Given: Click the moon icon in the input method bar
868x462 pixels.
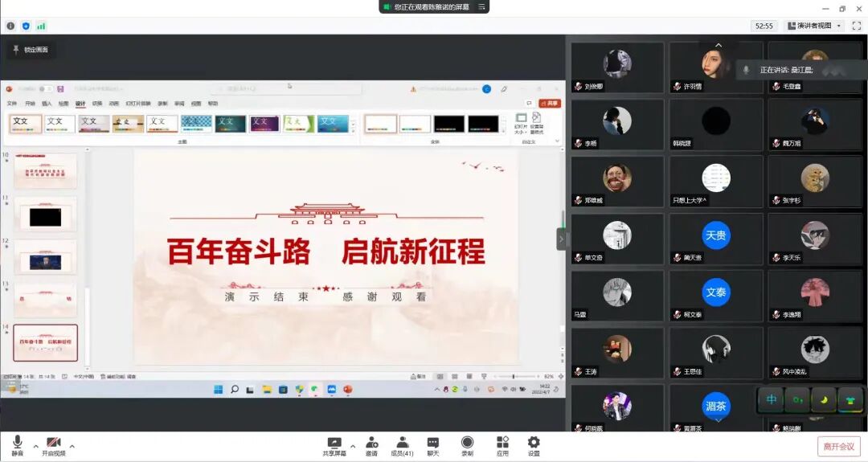Looking at the screenshot, I should tap(824, 399).
